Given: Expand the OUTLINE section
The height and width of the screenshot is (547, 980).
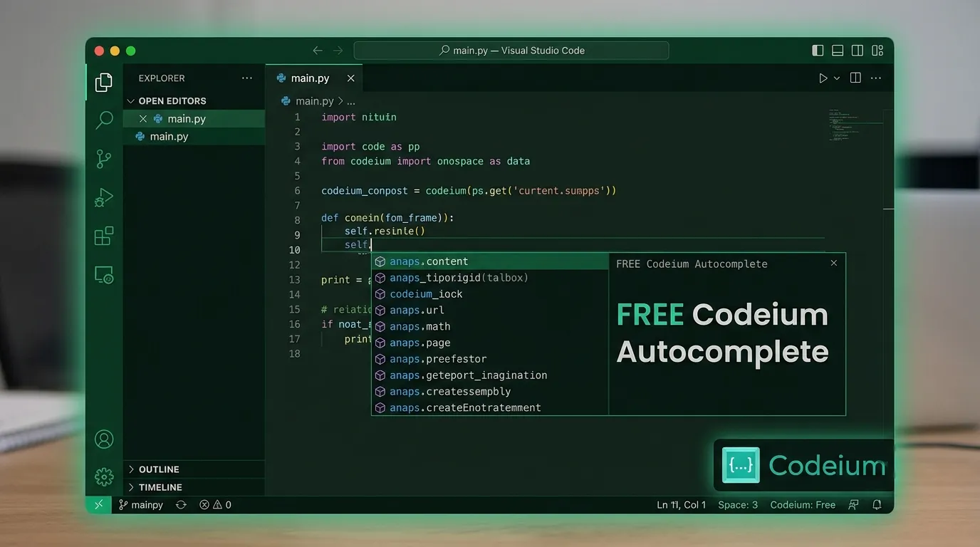Looking at the screenshot, I should [194, 469].
